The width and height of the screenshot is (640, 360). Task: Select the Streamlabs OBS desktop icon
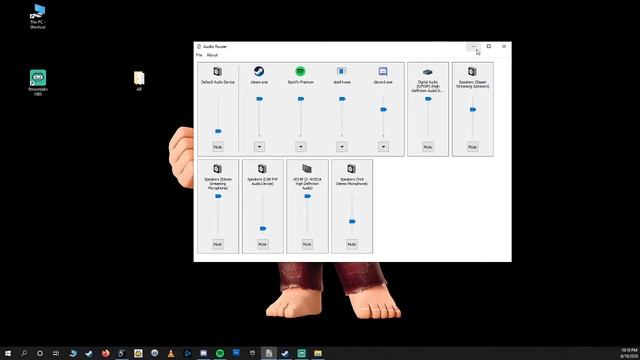coord(38,82)
